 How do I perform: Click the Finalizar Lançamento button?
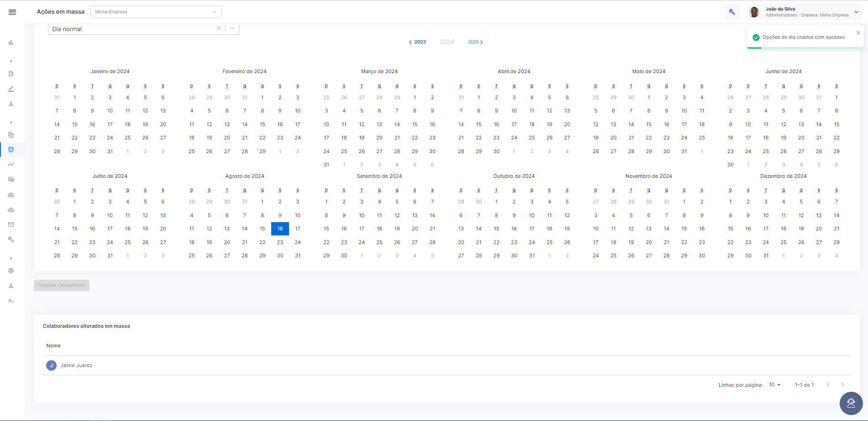point(62,285)
